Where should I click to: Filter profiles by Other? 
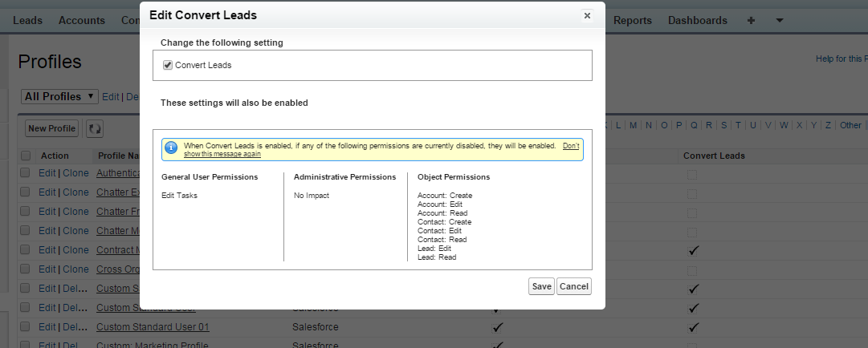[x=850, y=125]
